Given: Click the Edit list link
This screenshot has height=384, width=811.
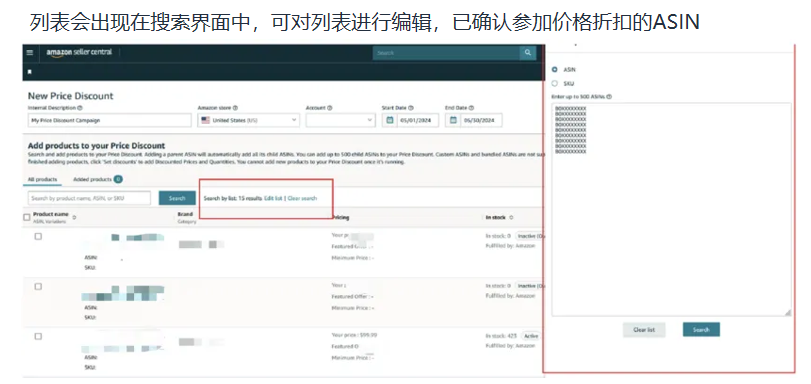Looking at the screenshot, I should (x=273, y=198).
